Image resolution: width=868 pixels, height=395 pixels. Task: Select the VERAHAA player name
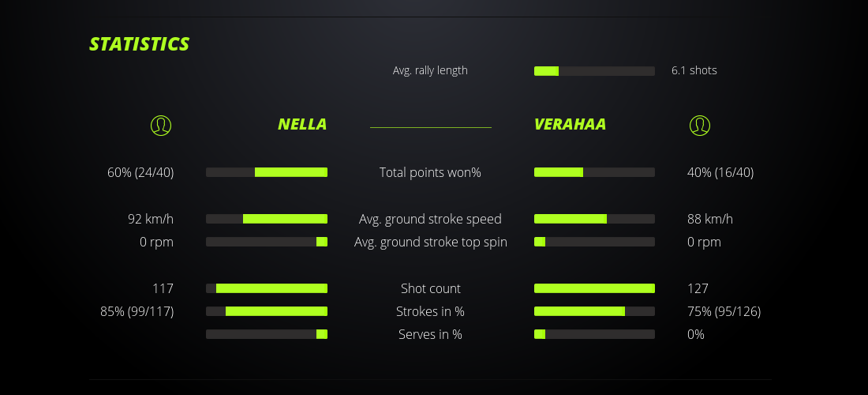pos(570,124)
